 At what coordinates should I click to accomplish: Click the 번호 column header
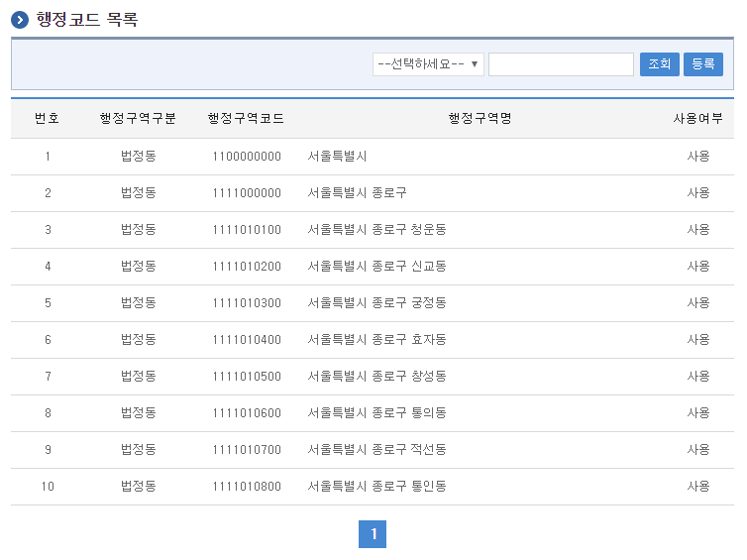coord(47,119)
